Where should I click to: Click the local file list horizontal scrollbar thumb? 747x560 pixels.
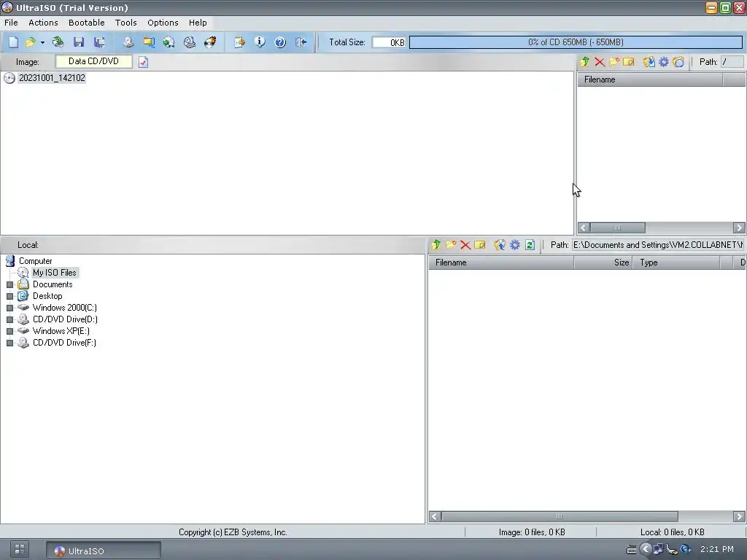pos(560,517)
